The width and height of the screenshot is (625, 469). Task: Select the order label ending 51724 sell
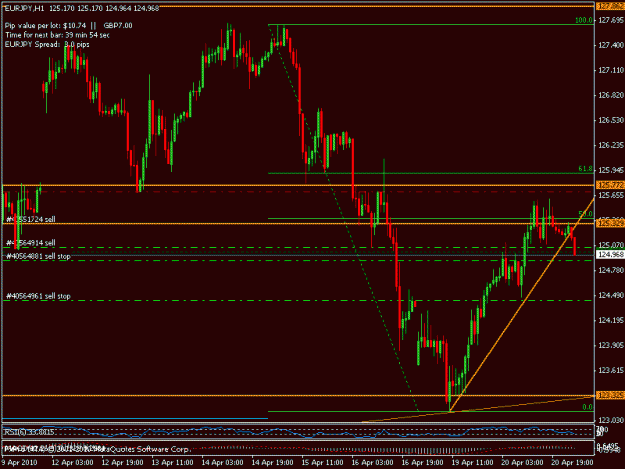pos(31,219)
